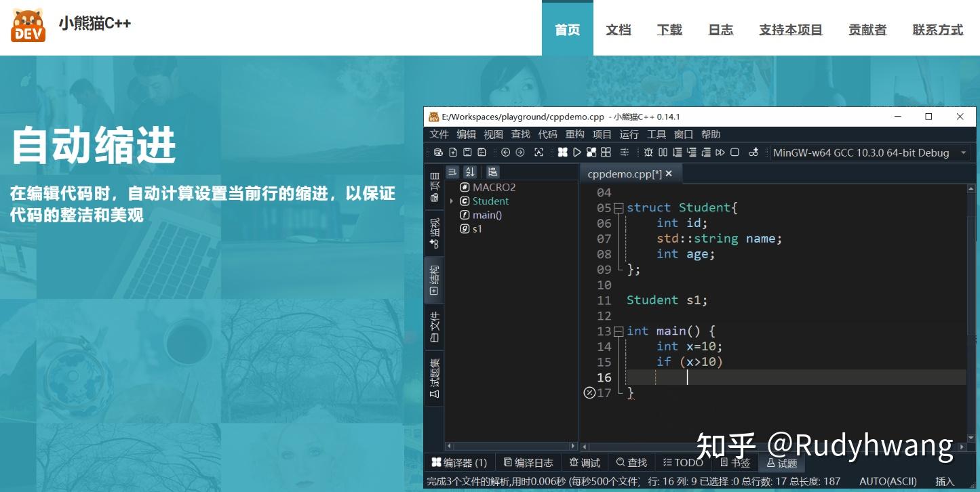Close the cppdemo.cpp editor tab

[669, 173]
